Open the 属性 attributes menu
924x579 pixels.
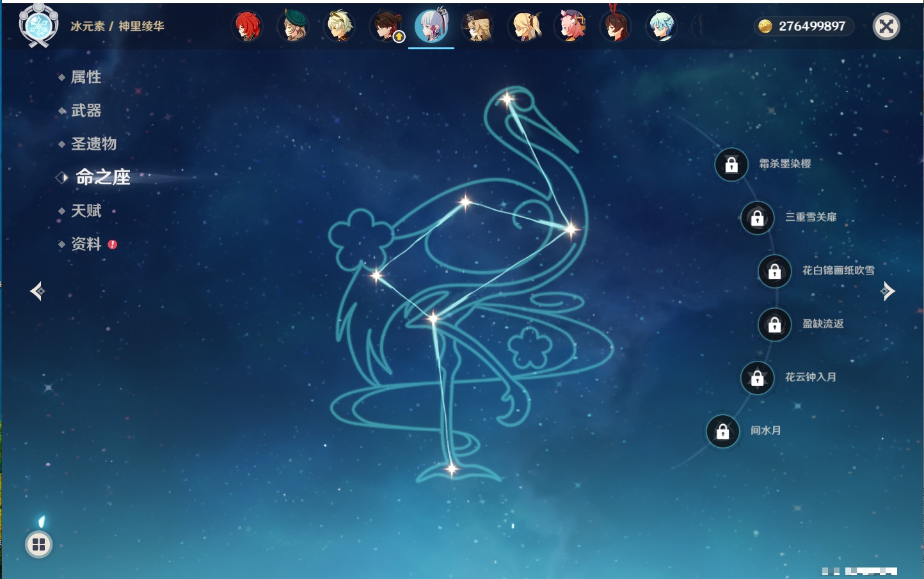point(86,77)
